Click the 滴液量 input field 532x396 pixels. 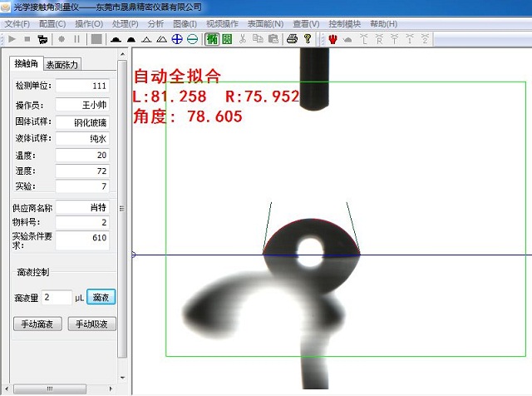[57, 297]
